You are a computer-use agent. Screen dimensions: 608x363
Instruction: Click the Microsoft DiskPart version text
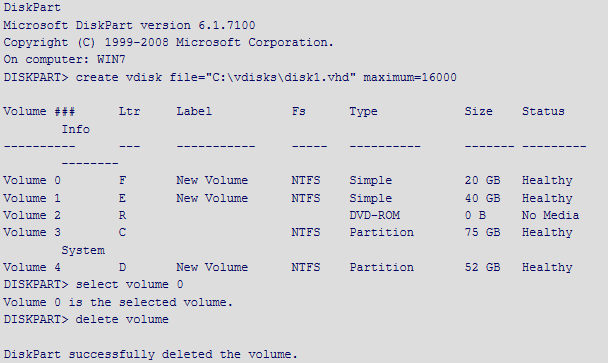click(x=129, y=25)
